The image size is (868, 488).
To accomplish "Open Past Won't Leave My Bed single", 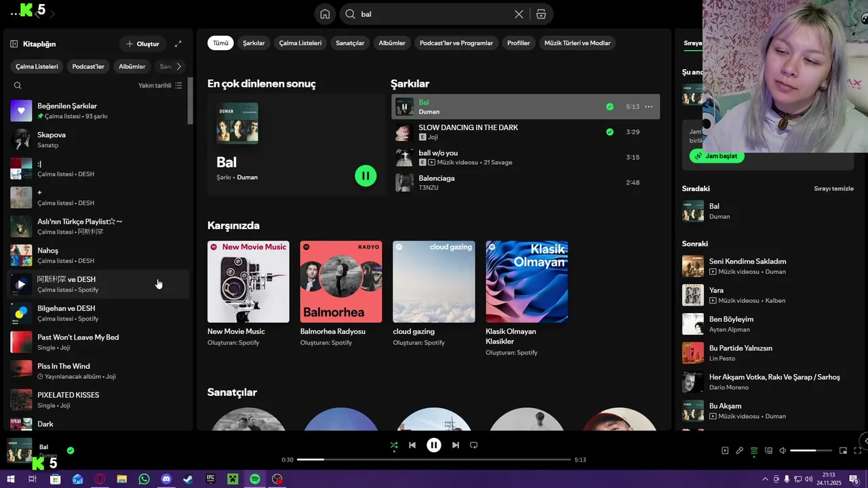I will coord(98,342).
